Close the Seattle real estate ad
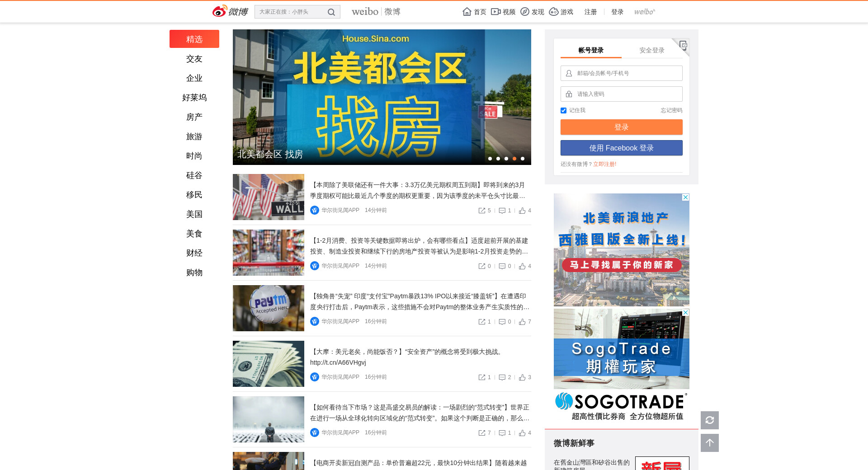 pos(685,197)
